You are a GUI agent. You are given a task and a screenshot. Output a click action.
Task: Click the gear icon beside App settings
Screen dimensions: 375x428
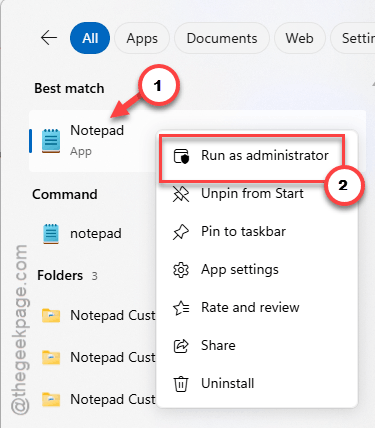pos(181,270)
